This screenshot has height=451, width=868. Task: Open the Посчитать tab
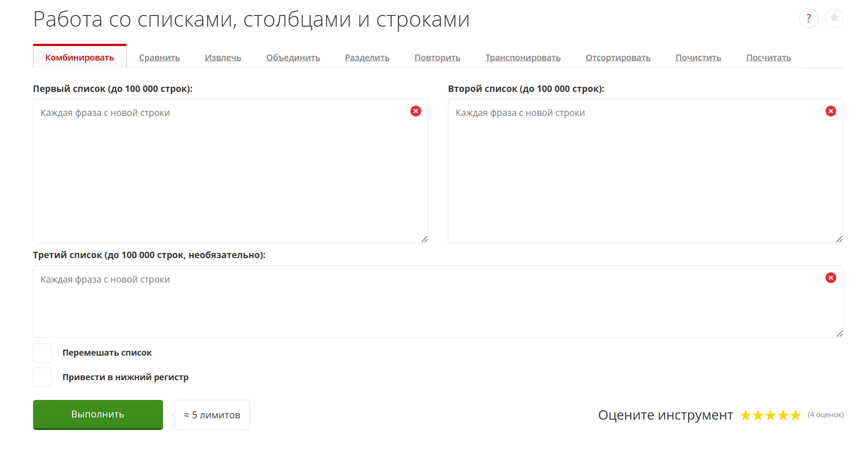768,58
